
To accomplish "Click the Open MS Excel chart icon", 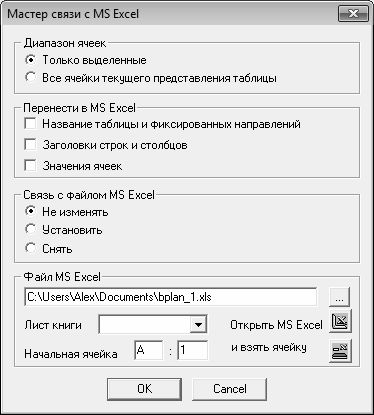I will pyautogui.click(x=340, y=321).
